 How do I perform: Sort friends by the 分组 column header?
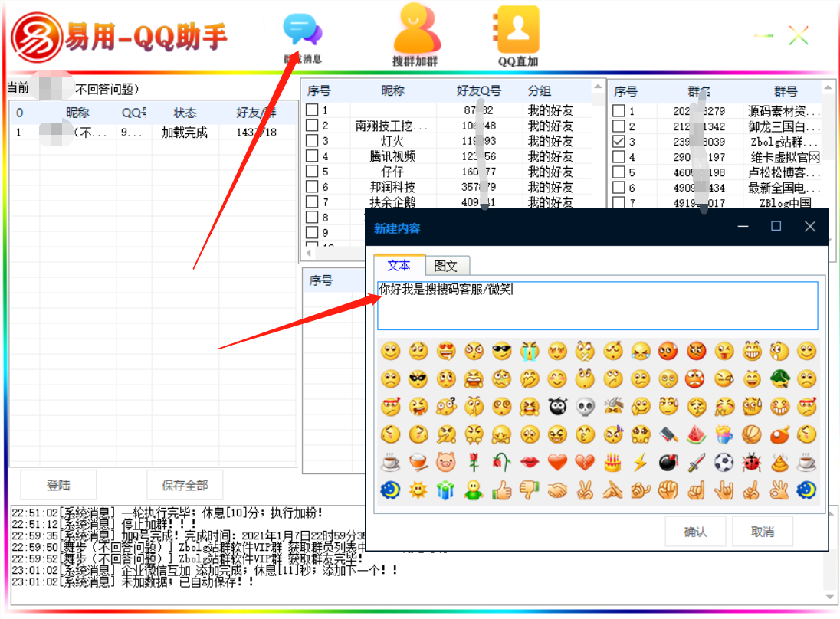(540, 91)
